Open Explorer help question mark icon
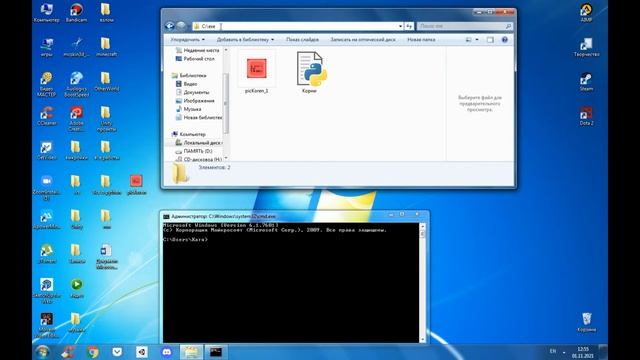 point(504,40)
